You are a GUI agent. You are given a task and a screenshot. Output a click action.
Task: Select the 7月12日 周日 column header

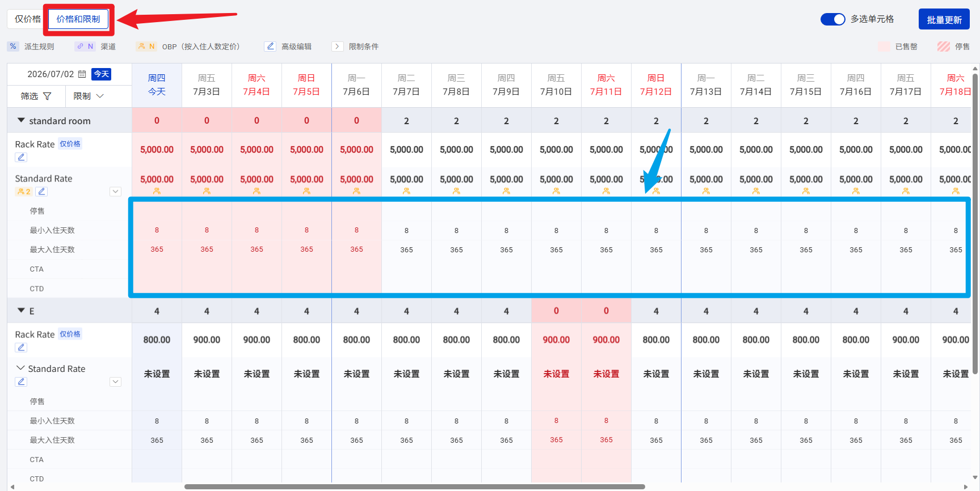pos(656,85)
